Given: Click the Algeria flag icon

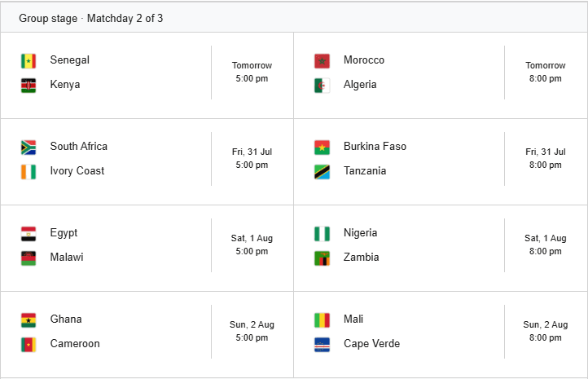Looking at the screenshot, I should coord(323,86).
